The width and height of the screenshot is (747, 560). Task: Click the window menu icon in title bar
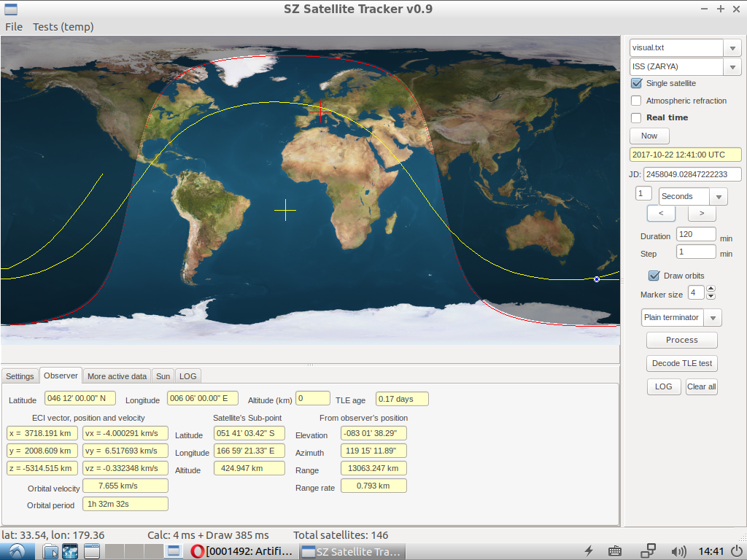(10, 9)
